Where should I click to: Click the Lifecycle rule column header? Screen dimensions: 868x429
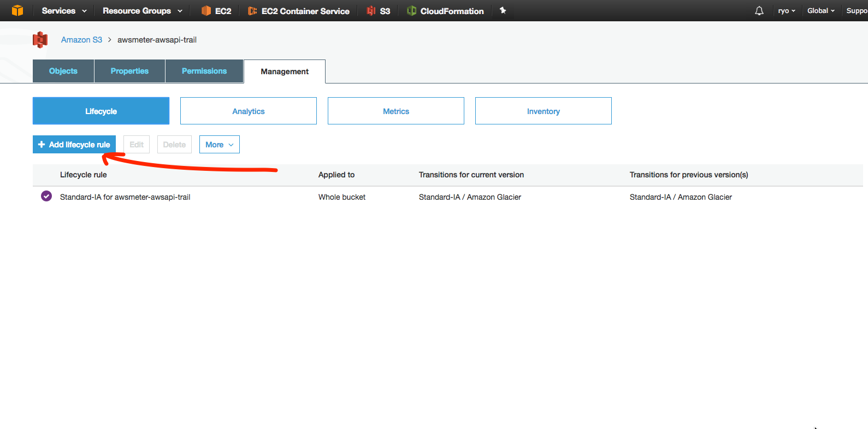[x=84, y=175]
